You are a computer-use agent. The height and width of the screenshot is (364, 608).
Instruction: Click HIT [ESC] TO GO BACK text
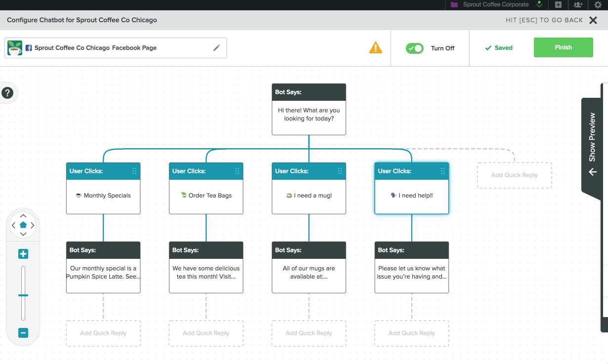[544, 20]
